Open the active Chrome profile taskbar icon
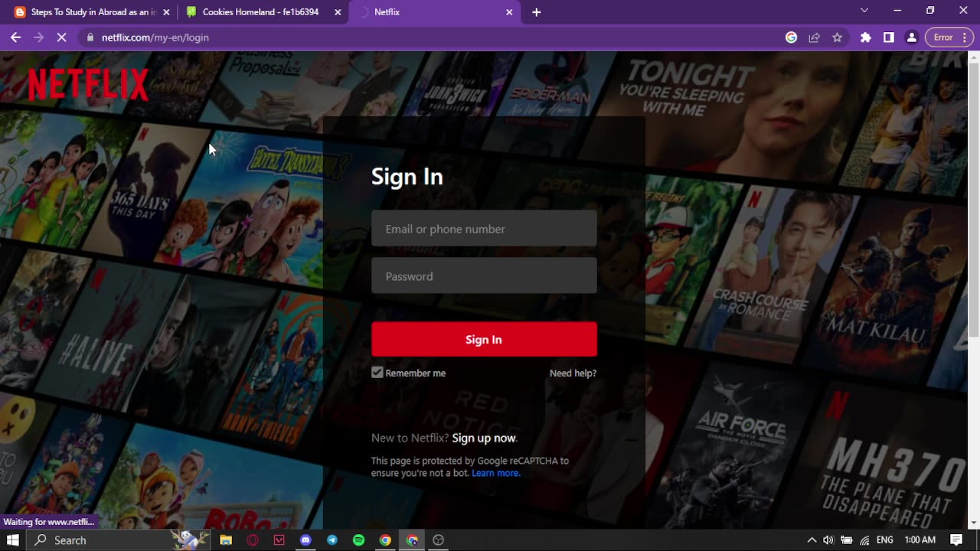Viewport: 980px width, 551px height. (412, 540)
